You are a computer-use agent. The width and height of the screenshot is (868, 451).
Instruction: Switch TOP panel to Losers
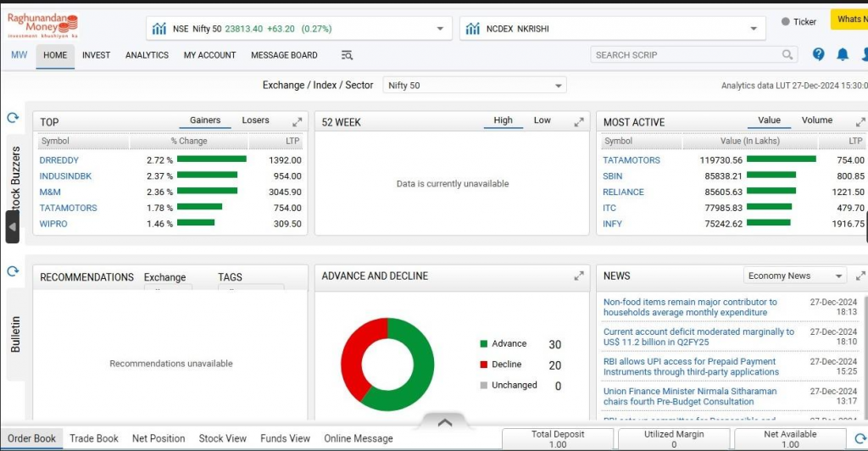tap(255, 120)
